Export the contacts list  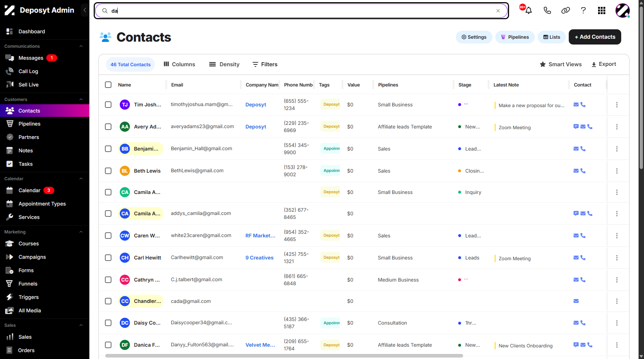(604, 64)
